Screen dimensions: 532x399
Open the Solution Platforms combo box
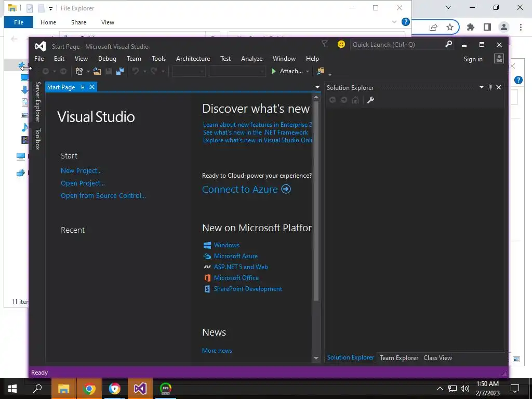pyautogui.click(x=237, y=71)
